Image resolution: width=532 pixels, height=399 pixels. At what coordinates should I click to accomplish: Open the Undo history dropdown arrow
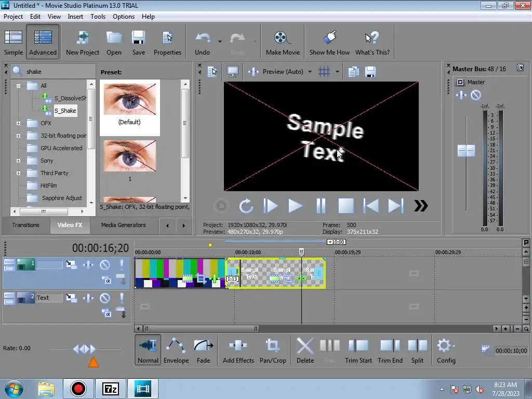[x=220, y=42]
